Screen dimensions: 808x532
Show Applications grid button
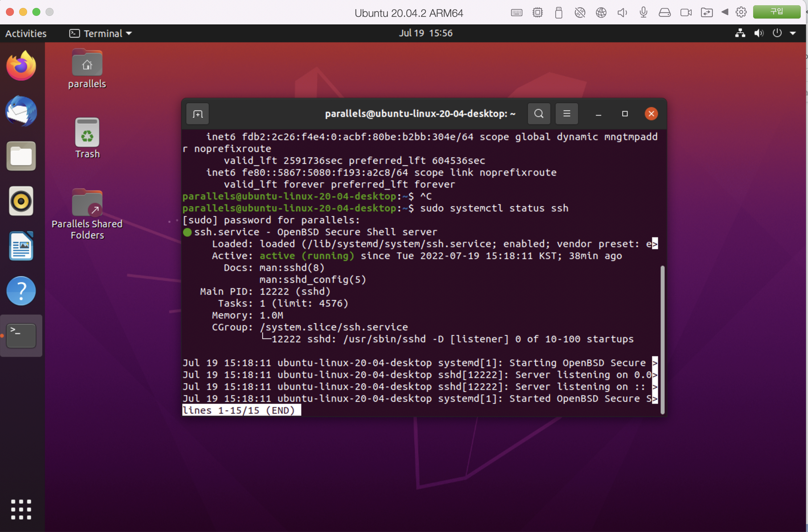(21, 509)
